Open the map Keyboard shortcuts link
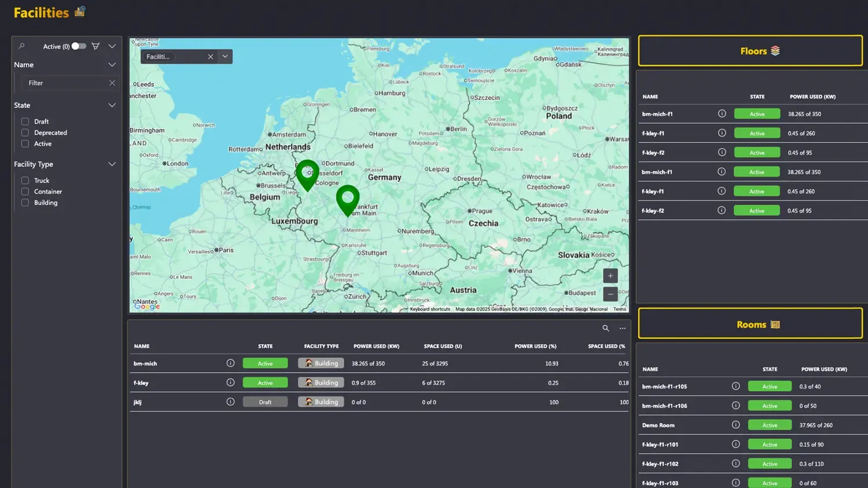Viewport: 868px width, 488px height. [430, 309]
